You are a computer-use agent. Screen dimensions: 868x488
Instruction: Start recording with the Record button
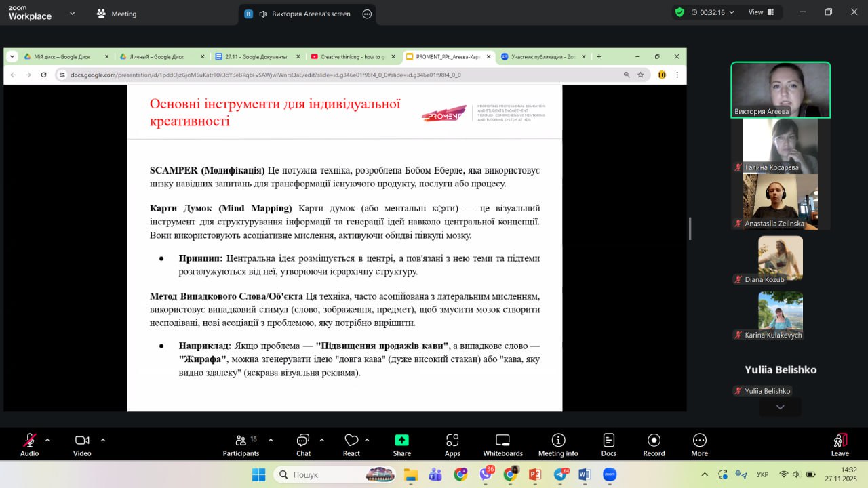[654, 445]
